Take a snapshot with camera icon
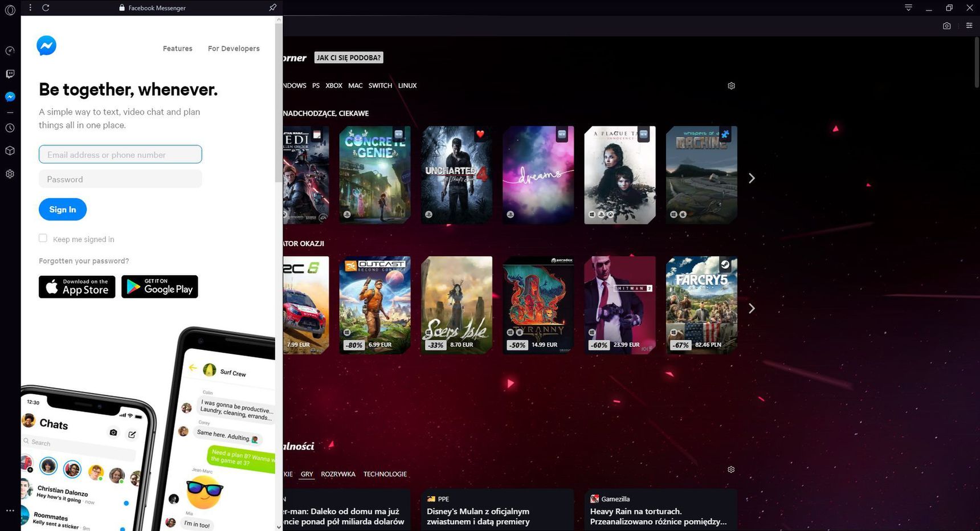The image size is (980, 531). point(946,26)
